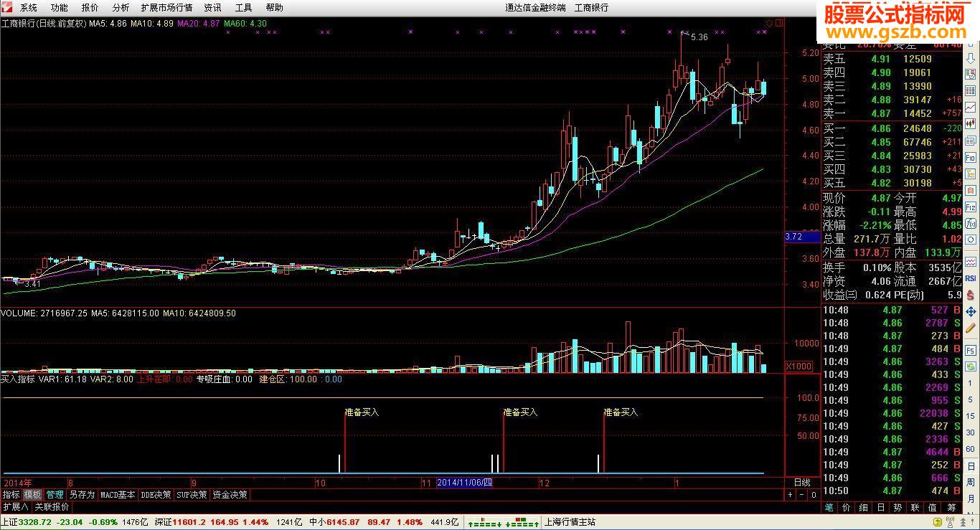
Task: Select the 值 value tab
Action: (932, 507)
